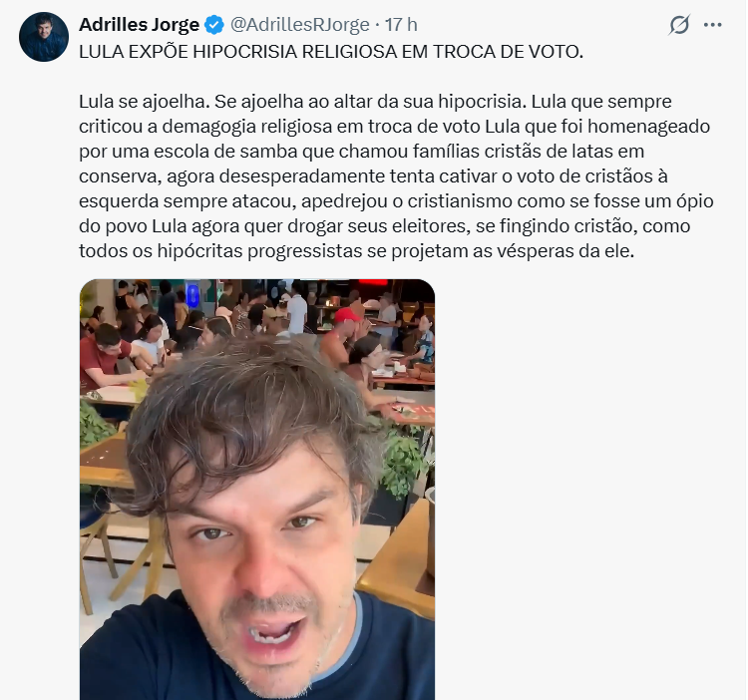This screenshot has width=748, height=700.
Task: Click the 17 h timestamp
Action: 401,25
